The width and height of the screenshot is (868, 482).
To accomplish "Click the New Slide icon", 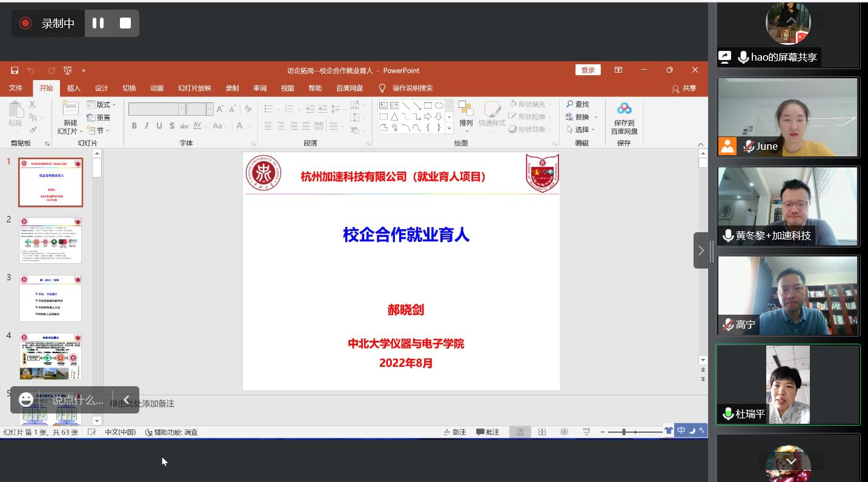I will pyautogui.click(x=70, y=109).
